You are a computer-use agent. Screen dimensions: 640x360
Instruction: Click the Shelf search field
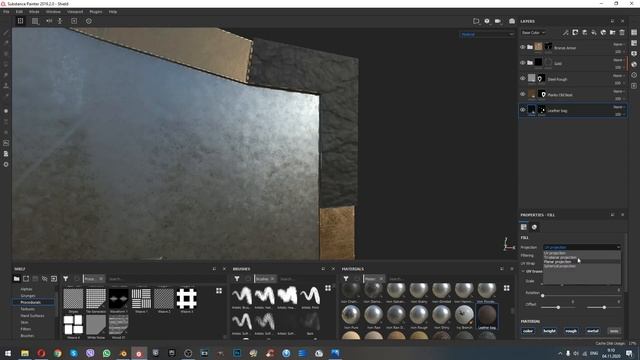[165, 279]
